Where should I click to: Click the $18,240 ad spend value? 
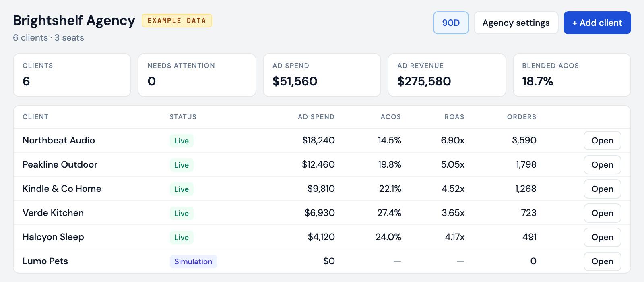click(x=318, y=141)
